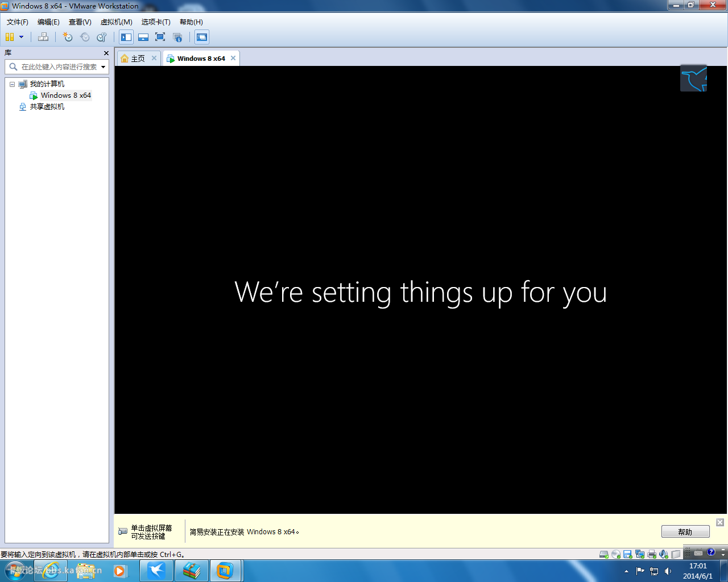This screenshot has width=728, height=582.
Task: Click the CD/DVD drive status icon
Action: (x=616, y=554)
